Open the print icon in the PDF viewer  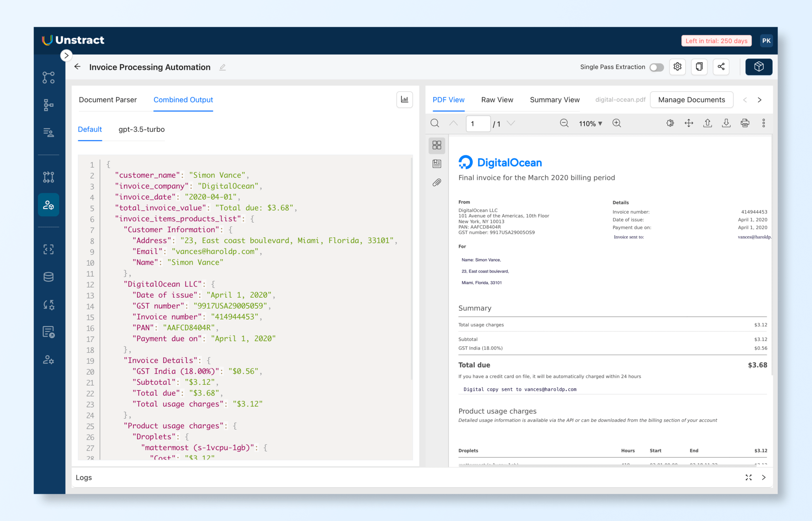(745, 123)
